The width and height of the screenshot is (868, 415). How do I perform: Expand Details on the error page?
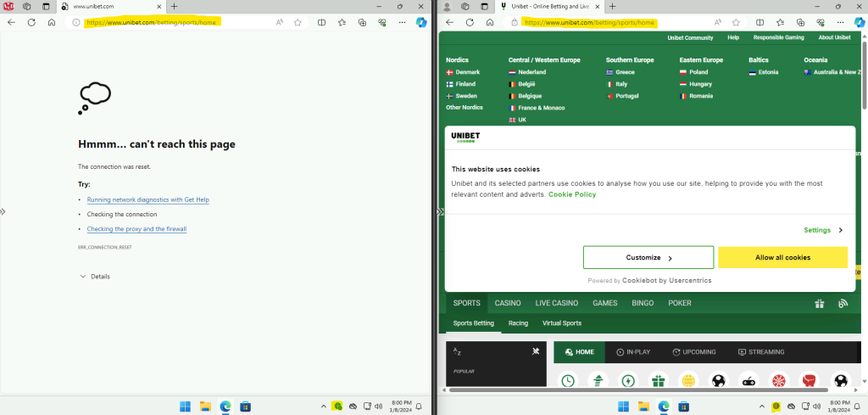[95, 277]
